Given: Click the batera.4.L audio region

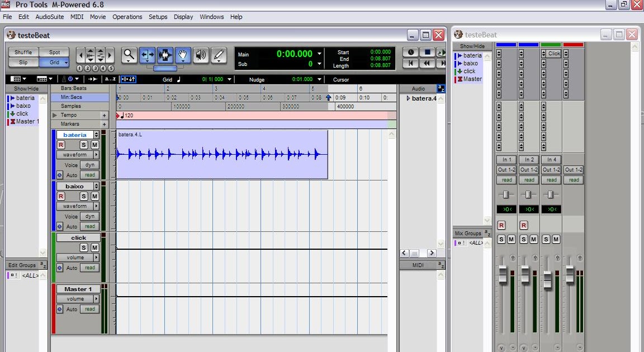Looking at the screenshot, I should (222, 154).
